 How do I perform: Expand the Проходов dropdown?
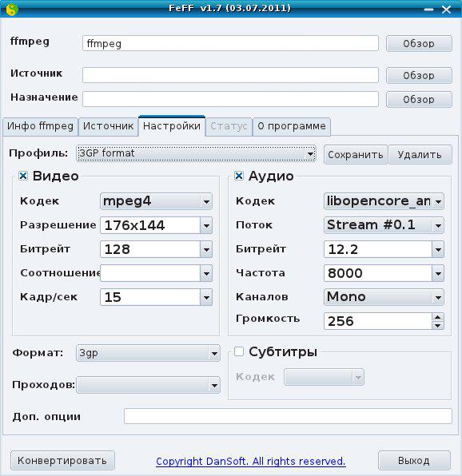(x=148, y=385)
